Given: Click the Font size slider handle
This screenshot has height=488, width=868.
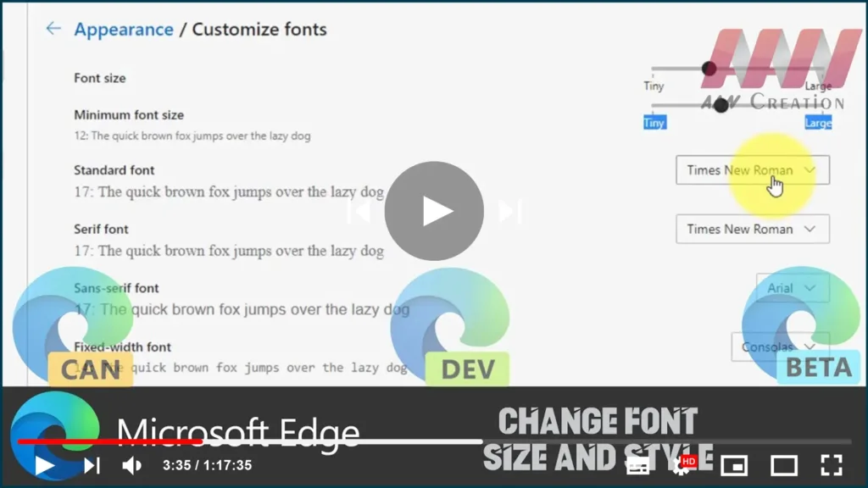Looking at the screenshot, I should (x=709, y=69).
